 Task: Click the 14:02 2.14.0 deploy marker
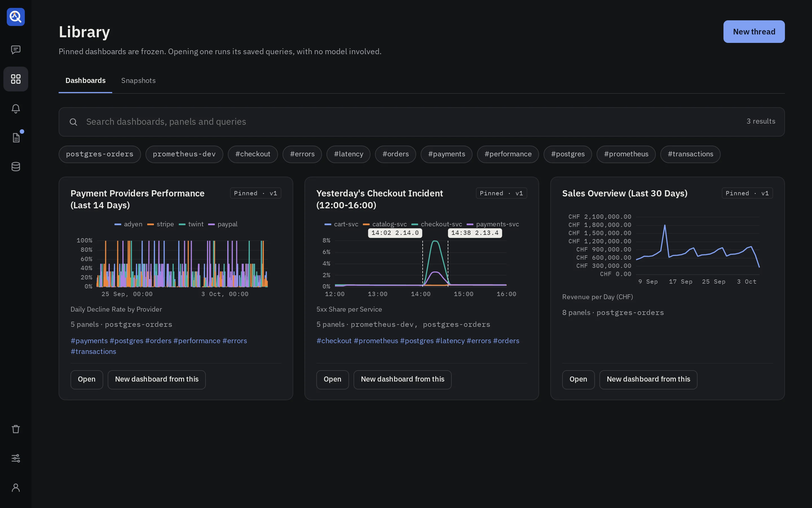tap(395, 233)
